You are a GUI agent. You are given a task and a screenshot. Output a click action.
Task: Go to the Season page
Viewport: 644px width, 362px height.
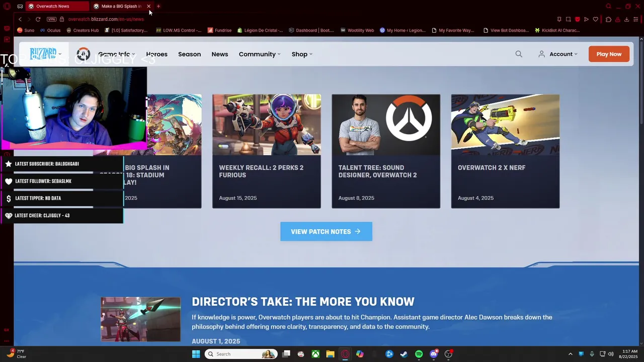tap(189, 54)
